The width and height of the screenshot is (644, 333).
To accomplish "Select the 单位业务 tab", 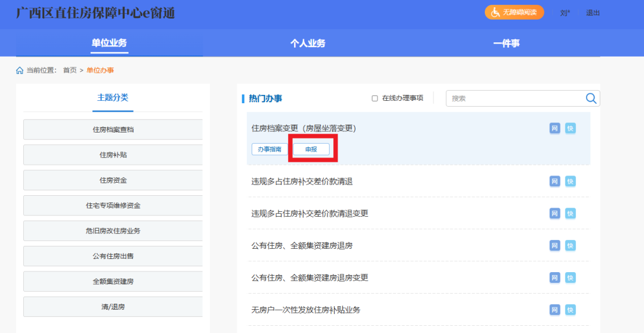I will click(x=109, y=43).
